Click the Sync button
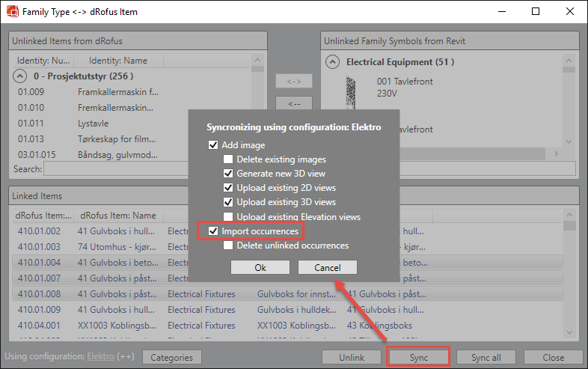Viewport: 588px width, 369px height. (x=418, y=357)
